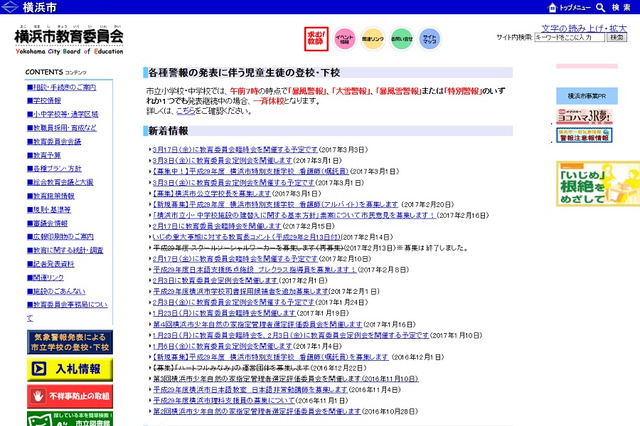Screen dimensions: 640x426
Task: Open the ヨコハマ3R夢 banner
Action: [x=584, y=116]
